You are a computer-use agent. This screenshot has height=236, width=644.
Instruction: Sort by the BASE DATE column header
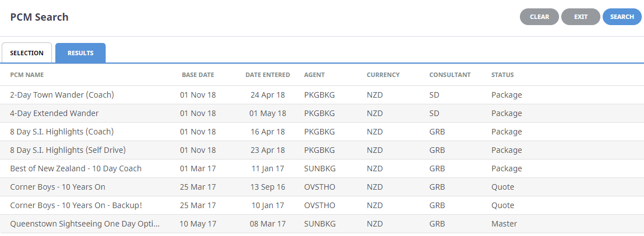coord(198,75)
